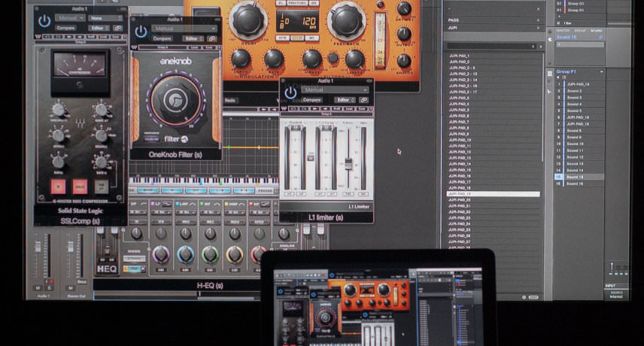Click Load button in L1 limiter toolbar

[349, 109]
